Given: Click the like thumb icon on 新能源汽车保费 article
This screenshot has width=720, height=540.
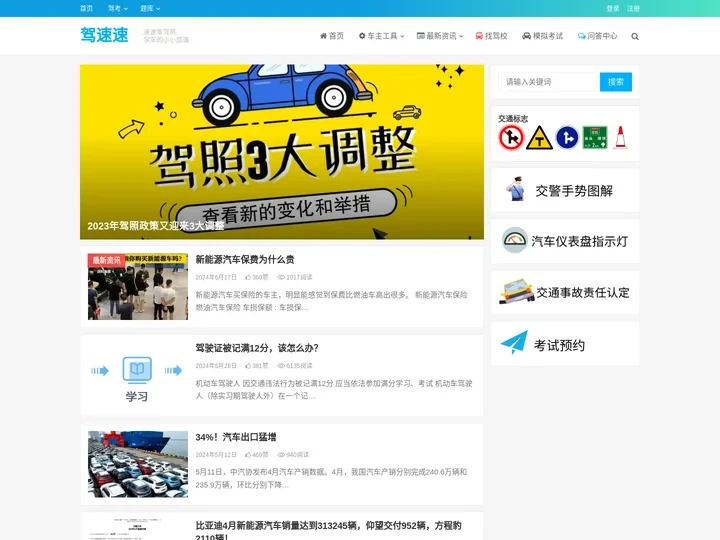Looking at the screenshot, I should click(x=248, y=277).
